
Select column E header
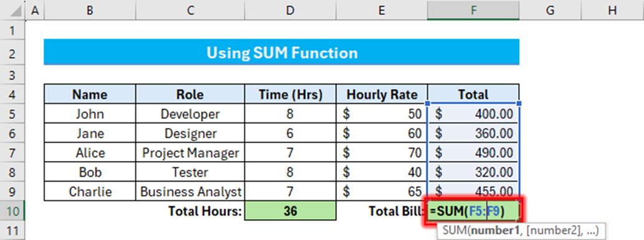pyautogui.click(x=382, y=11)
